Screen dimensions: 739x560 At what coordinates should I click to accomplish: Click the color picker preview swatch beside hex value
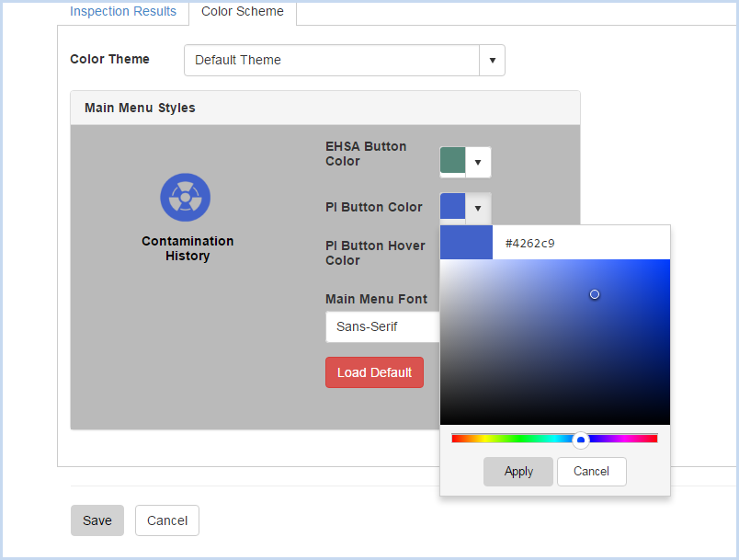(466, 242)
